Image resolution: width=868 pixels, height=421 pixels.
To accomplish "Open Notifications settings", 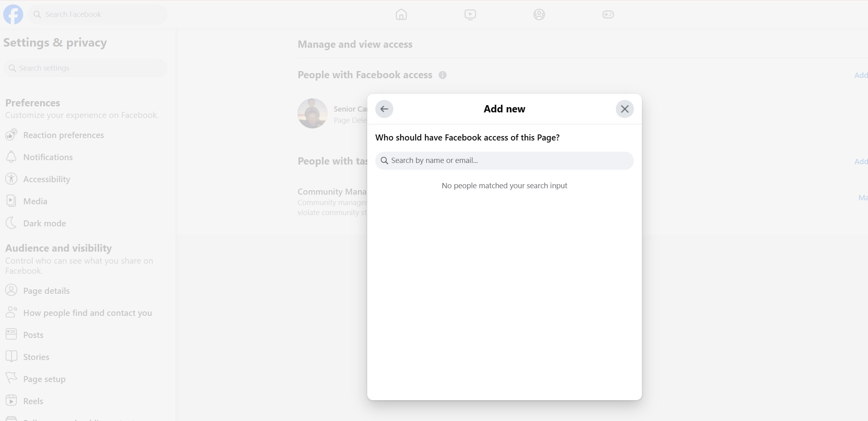I will [48, 157].
